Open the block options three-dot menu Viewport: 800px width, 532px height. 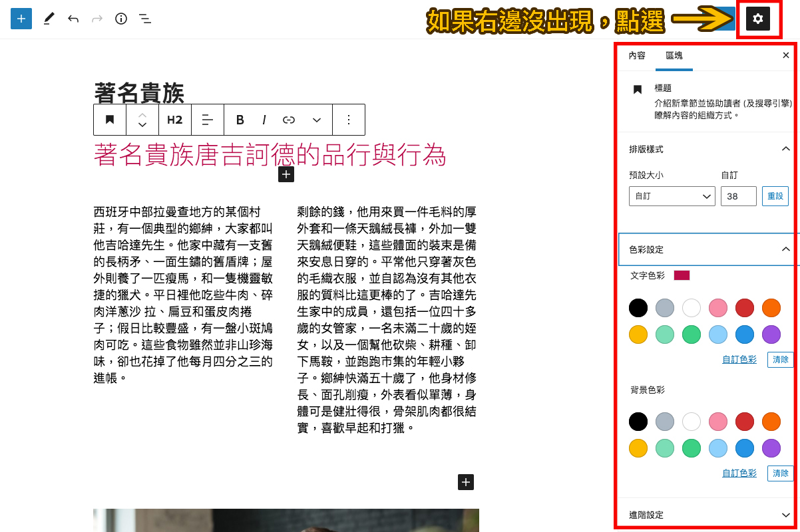point(349,120)
